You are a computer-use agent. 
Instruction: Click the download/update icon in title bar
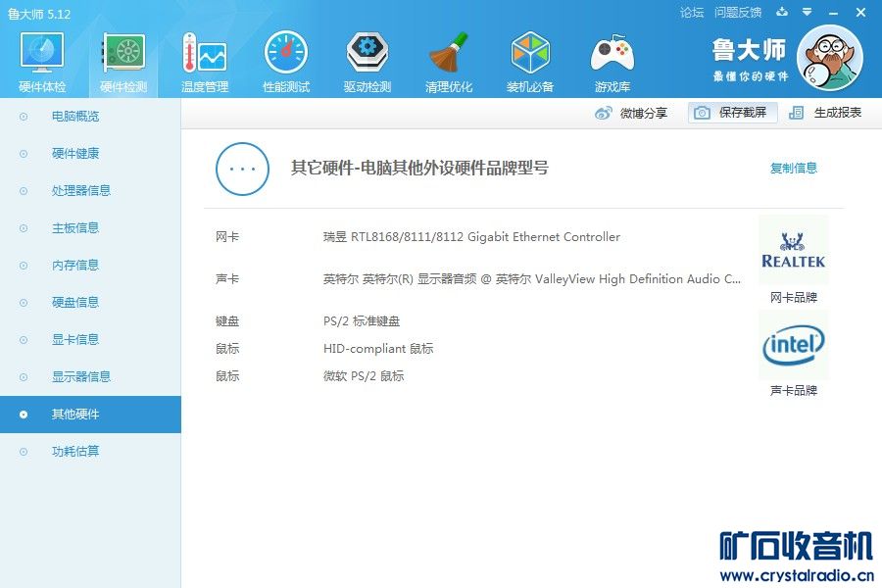pyautogui.click(x=782, y=12)
